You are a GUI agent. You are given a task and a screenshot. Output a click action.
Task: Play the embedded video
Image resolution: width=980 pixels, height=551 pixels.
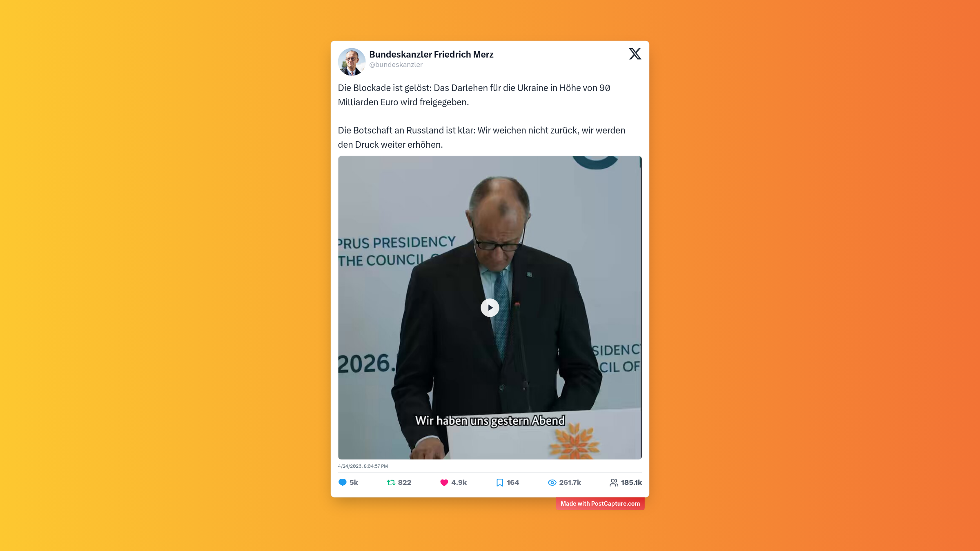pyautogui.click(x=490, y=308)
